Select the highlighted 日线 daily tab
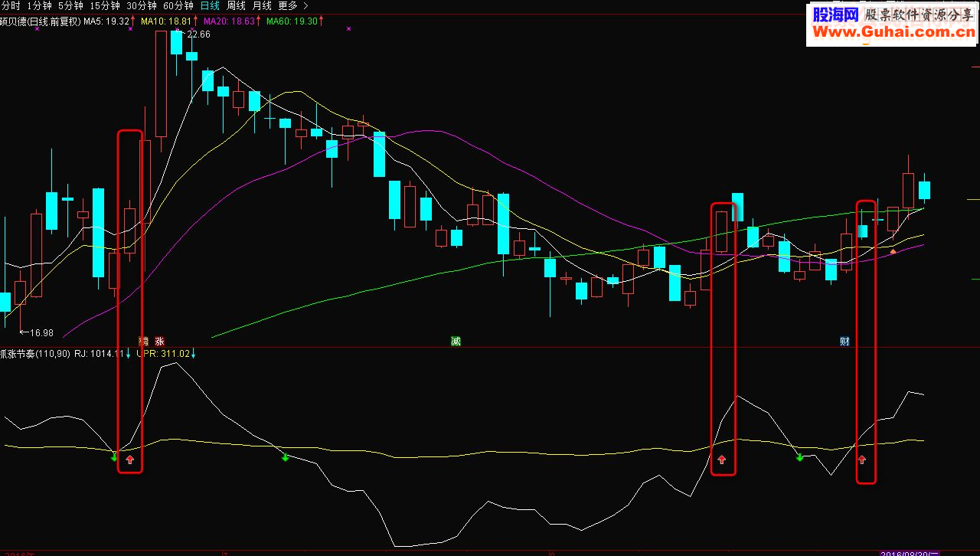 (x=210, y=5)
